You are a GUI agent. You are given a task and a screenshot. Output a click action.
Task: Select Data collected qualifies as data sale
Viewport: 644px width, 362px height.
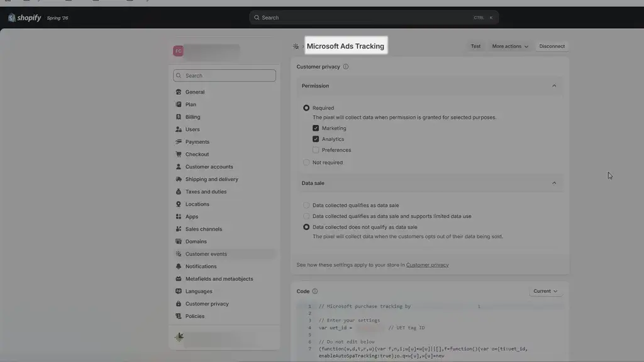(306, 206)
